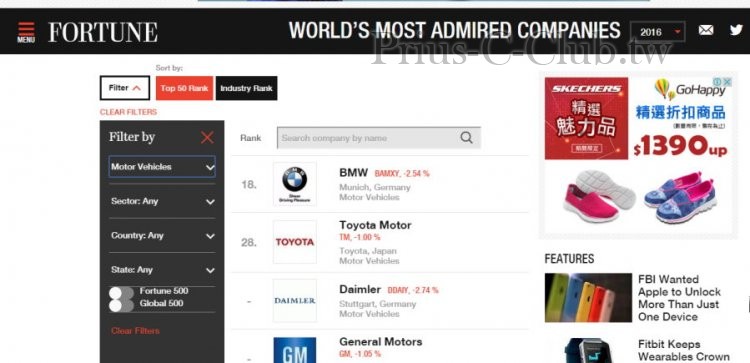Screen dimensions: 750x363
Task: Toggle the Fortune 500 switch
Action: pos(121,293)
